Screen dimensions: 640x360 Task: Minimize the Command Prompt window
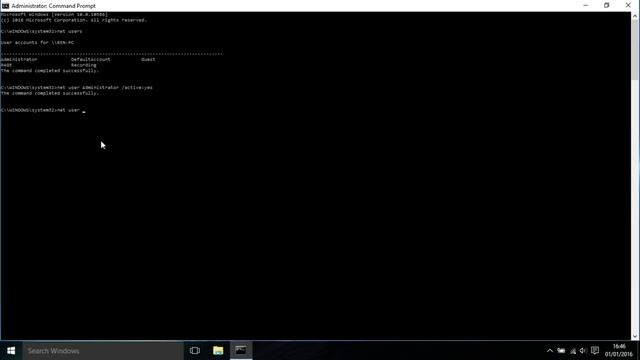pos(586,6)
